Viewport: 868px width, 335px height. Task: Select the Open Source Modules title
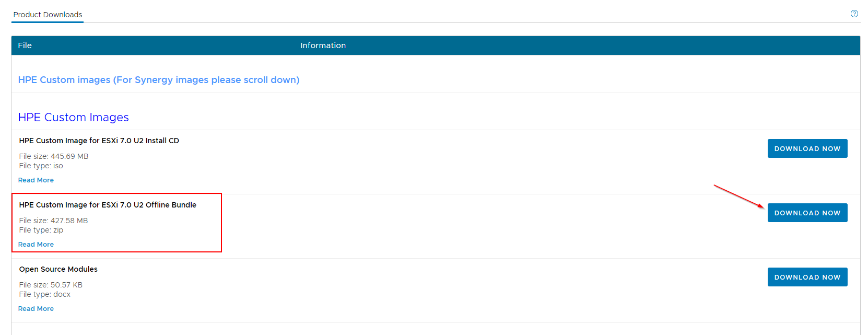[x=58, y=269]
